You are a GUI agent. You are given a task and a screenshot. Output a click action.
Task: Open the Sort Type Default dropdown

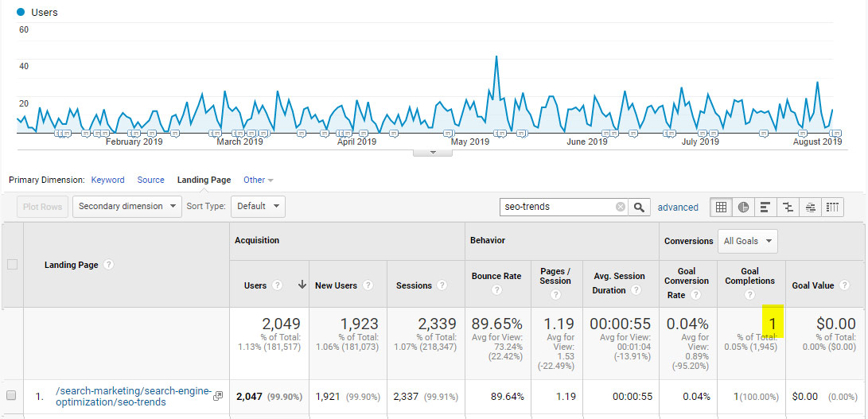[258, 207]
